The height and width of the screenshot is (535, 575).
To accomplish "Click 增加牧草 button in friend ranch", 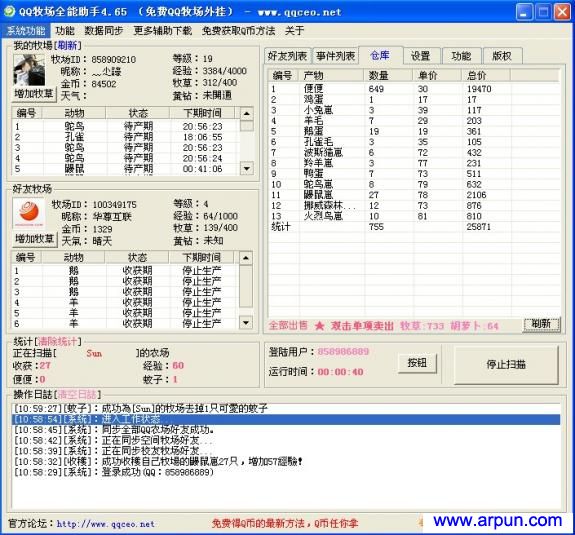I will click(35, 239).
